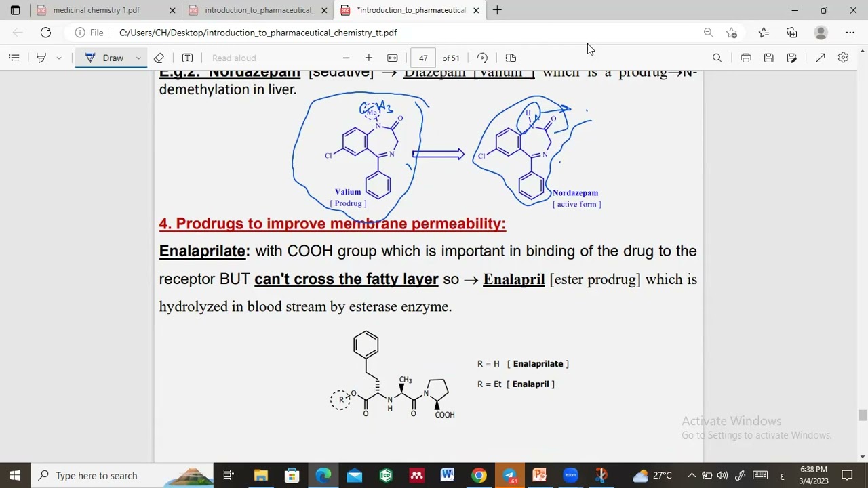Click the Rotate page icon

click(x=482, y=58)
